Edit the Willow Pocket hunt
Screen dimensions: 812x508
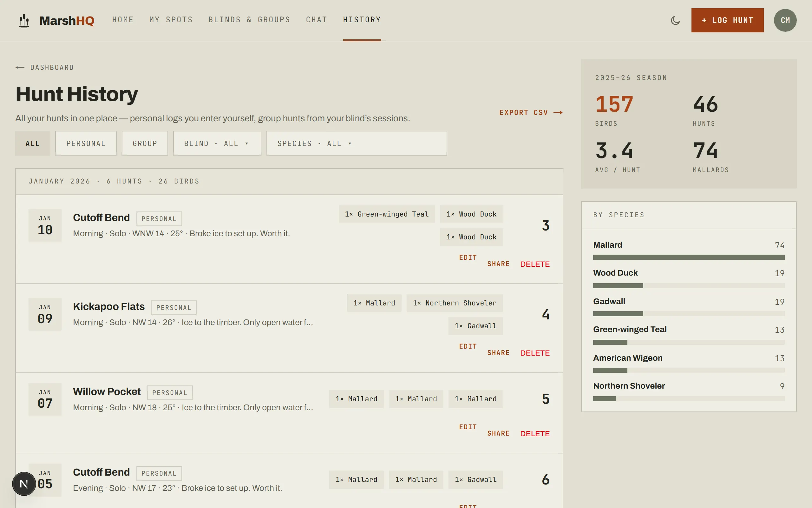(x=468, y=427)
